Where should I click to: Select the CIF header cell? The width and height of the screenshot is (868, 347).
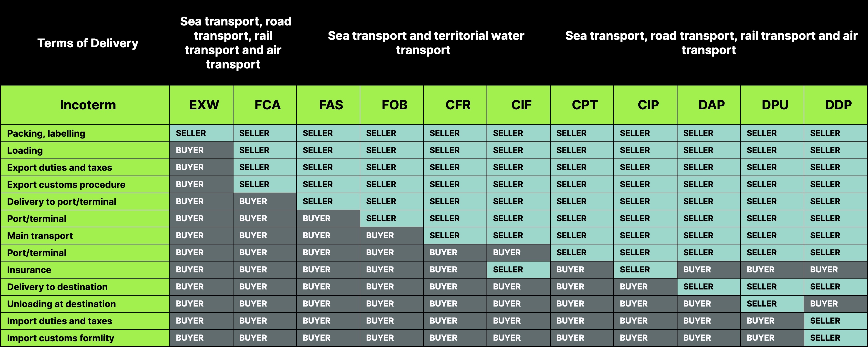[521, 105]
